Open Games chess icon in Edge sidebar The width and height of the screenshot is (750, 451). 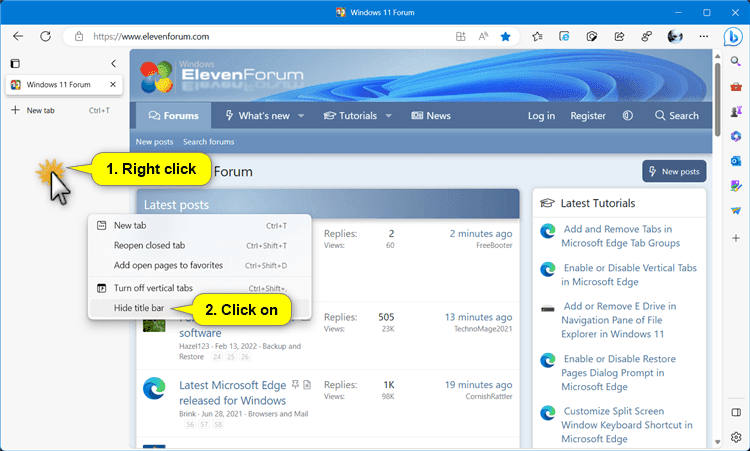point(736,111)
